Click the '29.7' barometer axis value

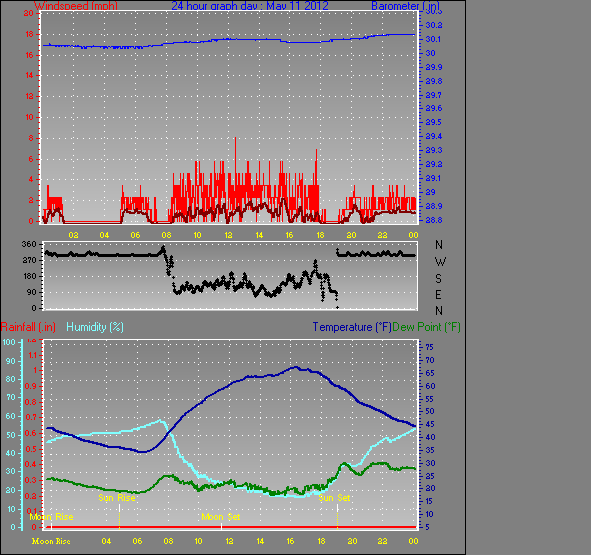pos(434,95)
